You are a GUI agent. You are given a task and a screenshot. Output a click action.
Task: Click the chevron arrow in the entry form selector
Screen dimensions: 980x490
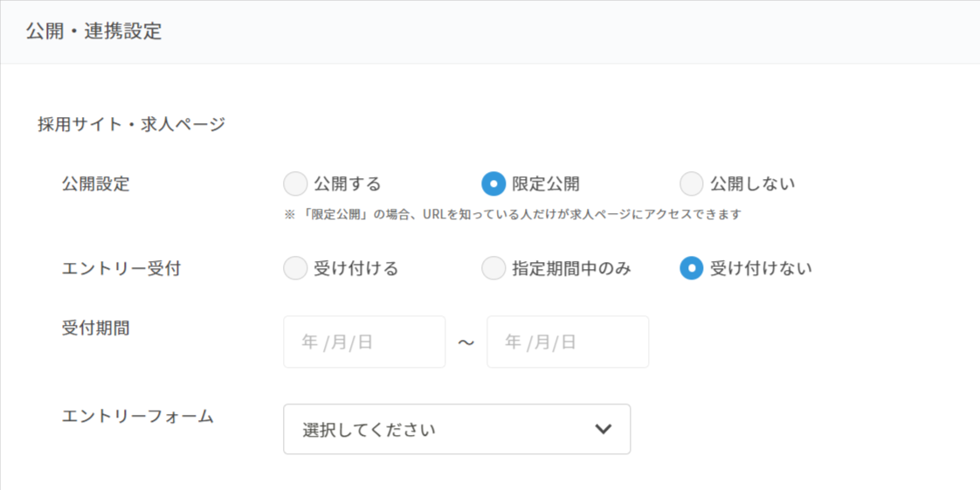(603, 429)
